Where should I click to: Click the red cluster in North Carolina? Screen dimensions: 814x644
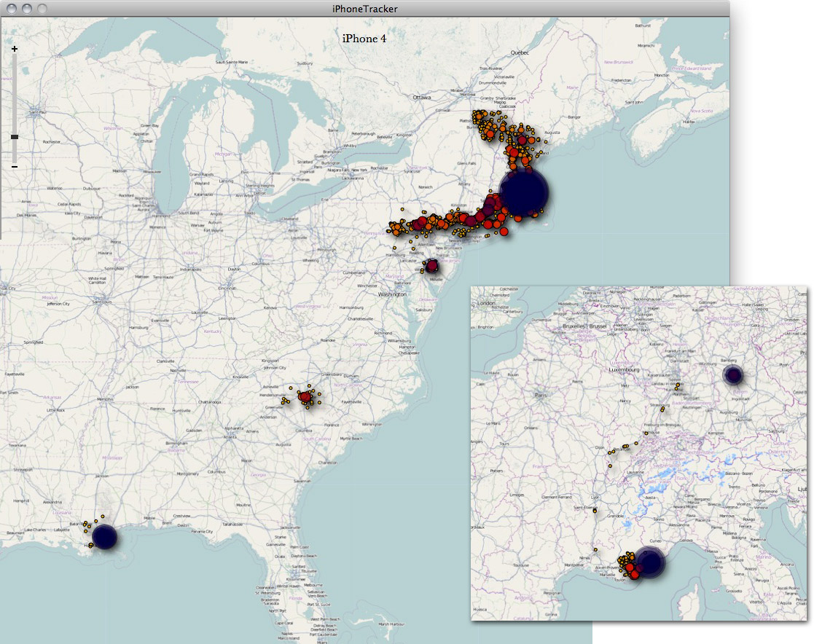pos(305,396)
